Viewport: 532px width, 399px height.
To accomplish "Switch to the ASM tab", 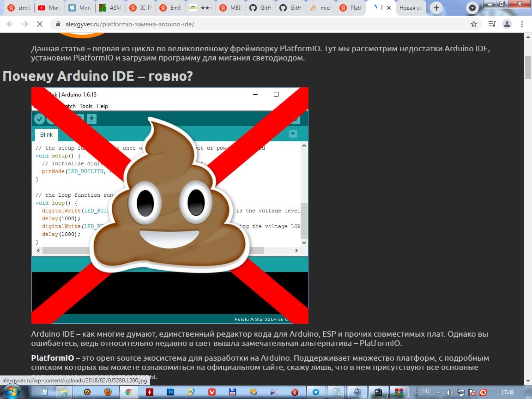I will (x=110, y=8).
